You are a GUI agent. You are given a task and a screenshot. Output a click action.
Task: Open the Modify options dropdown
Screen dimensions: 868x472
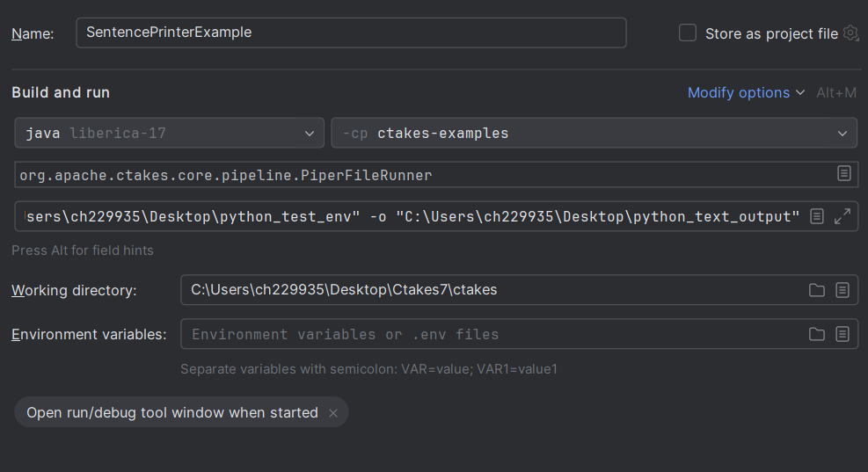(746, 92)
